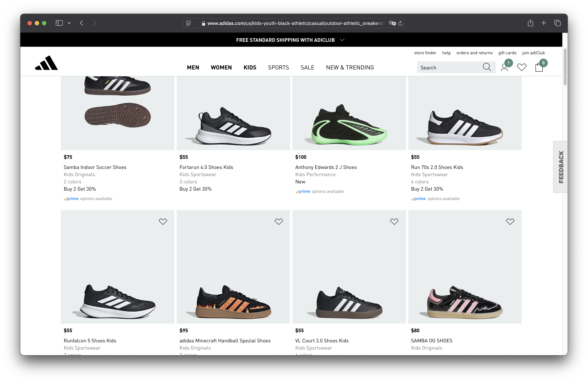Reload page with refresh icon
Image resolution: width=588 pixels, height=382 pixels.
pos(400,23)
